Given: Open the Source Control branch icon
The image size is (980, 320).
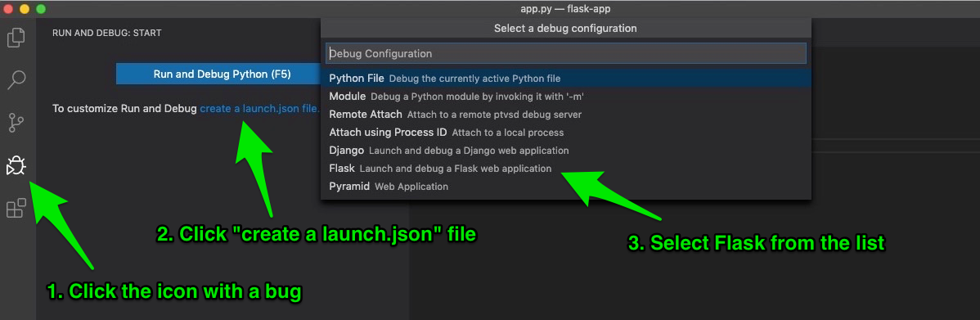Looking at the screenshot, I should click(16, 123).
